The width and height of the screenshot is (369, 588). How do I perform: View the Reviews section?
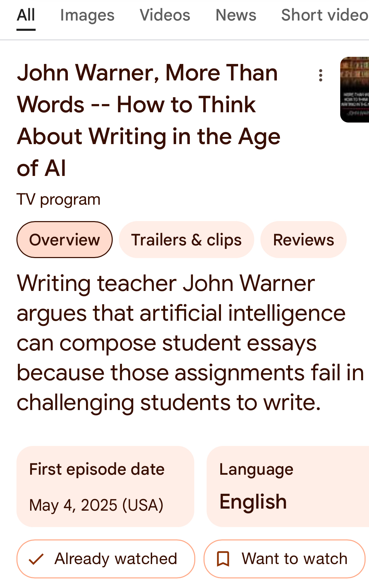[303, 240]
